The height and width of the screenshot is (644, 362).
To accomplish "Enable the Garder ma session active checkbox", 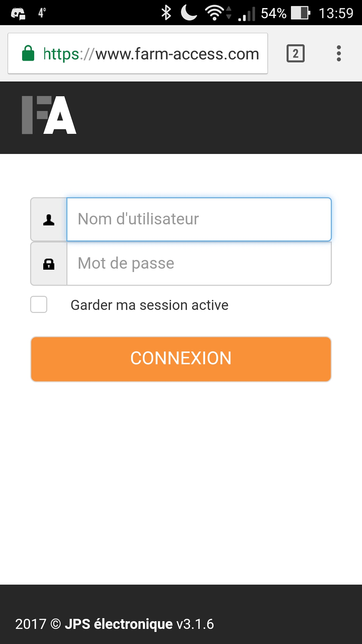I will click(39, 305).
